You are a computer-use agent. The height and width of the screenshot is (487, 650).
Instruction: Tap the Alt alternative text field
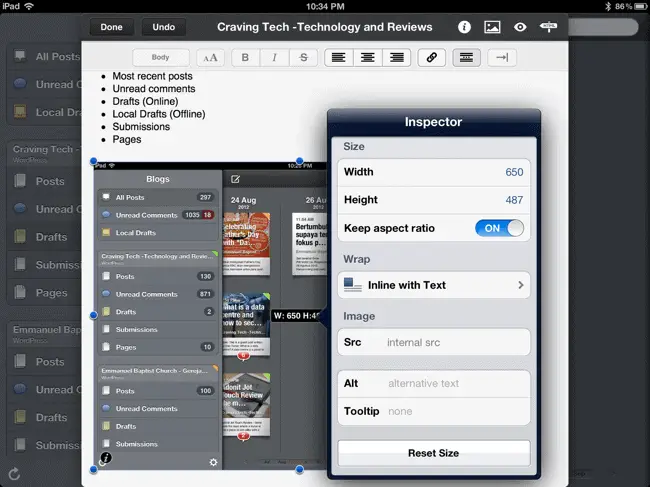[434, 383]
